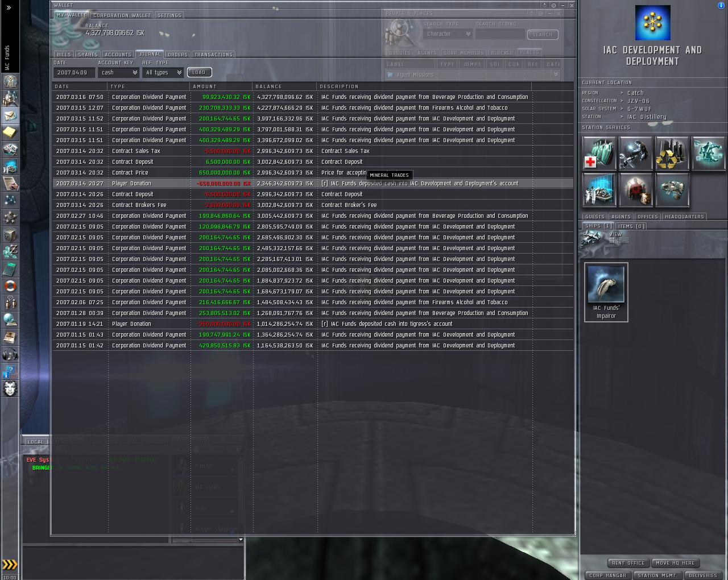Screen dimensions: 728x580
Task: Switch to the Items [0] tab
Action: (631, 226)
